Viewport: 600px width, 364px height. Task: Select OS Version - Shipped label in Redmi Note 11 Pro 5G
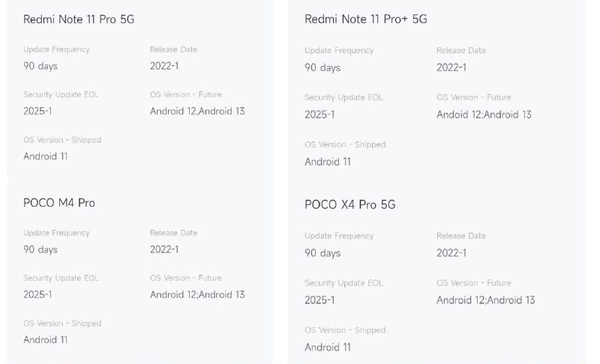[62, 140]
